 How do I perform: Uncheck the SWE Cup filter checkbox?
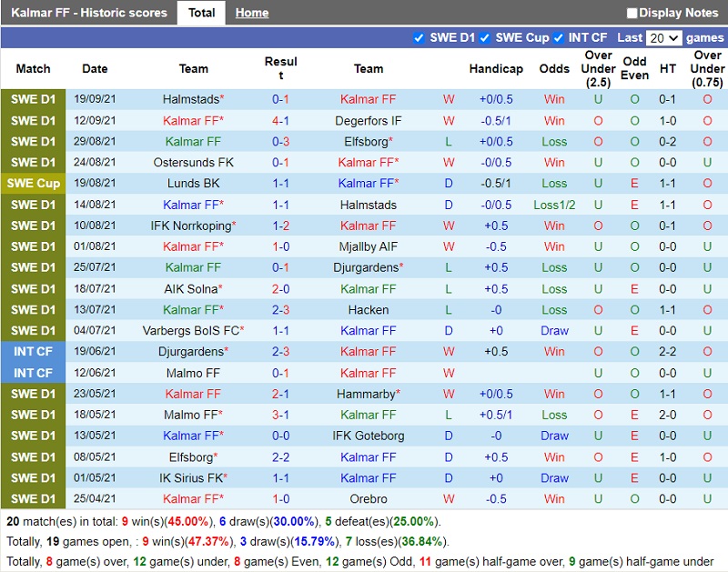pyautogui.click(x=485, y=37)
